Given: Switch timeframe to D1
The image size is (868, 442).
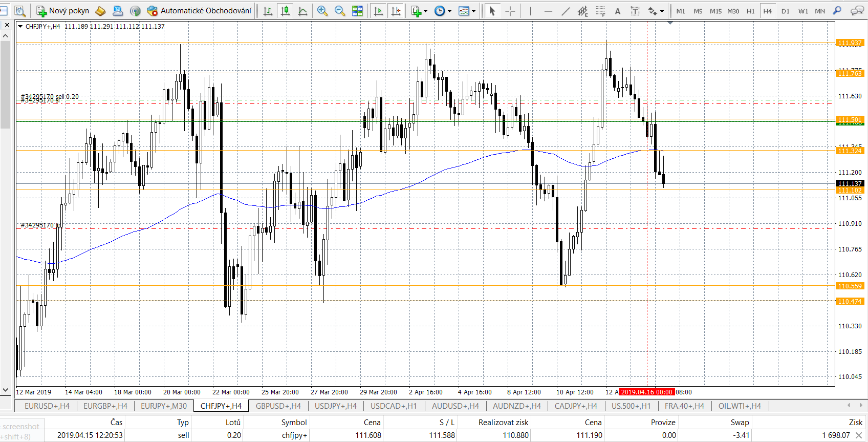Looking at the screenshot, I should point(786,11).
